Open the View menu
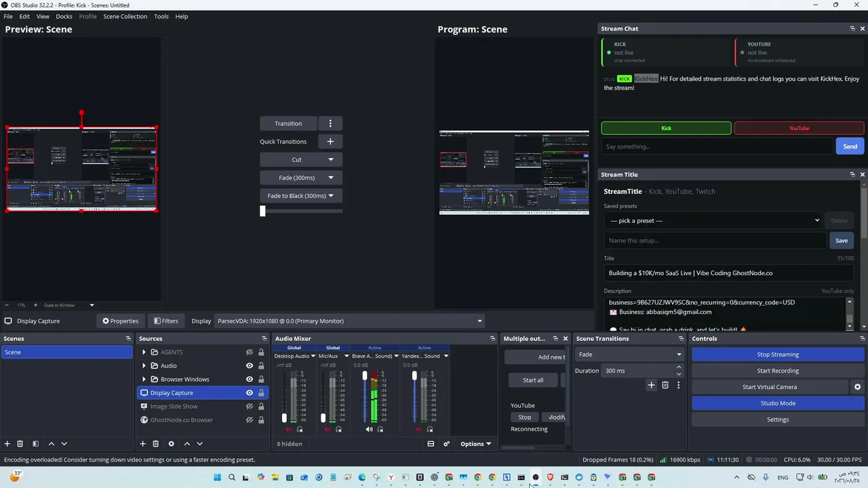868x488 pixels. click(43, 16)
